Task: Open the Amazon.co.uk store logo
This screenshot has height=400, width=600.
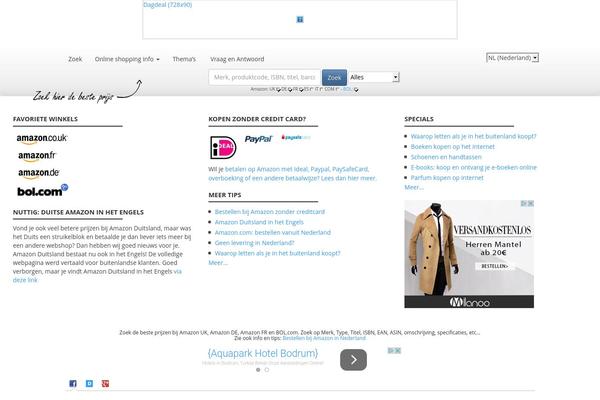Action: pyautogui.click(x=42, y=139)
